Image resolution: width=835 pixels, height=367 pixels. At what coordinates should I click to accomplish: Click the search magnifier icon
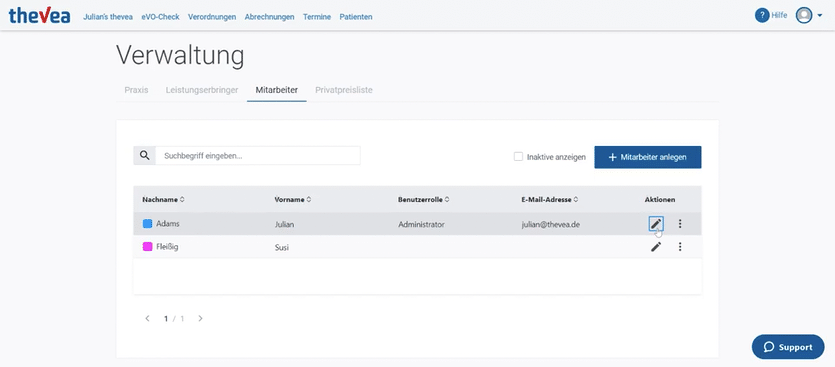pos(144,156)
